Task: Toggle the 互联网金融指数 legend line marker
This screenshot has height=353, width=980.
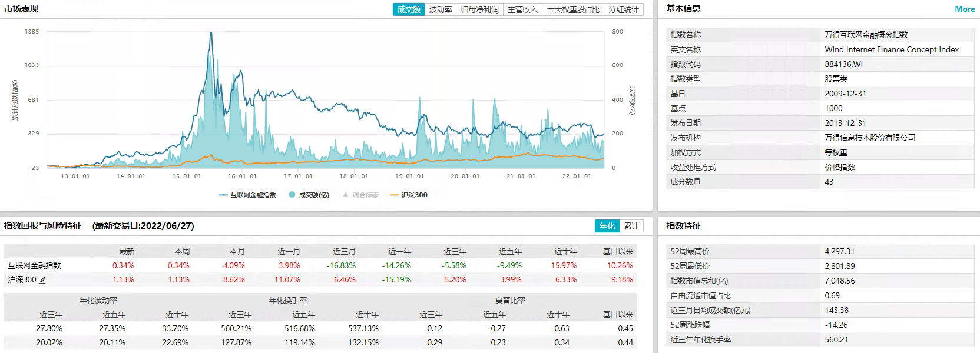Action: 223,195
